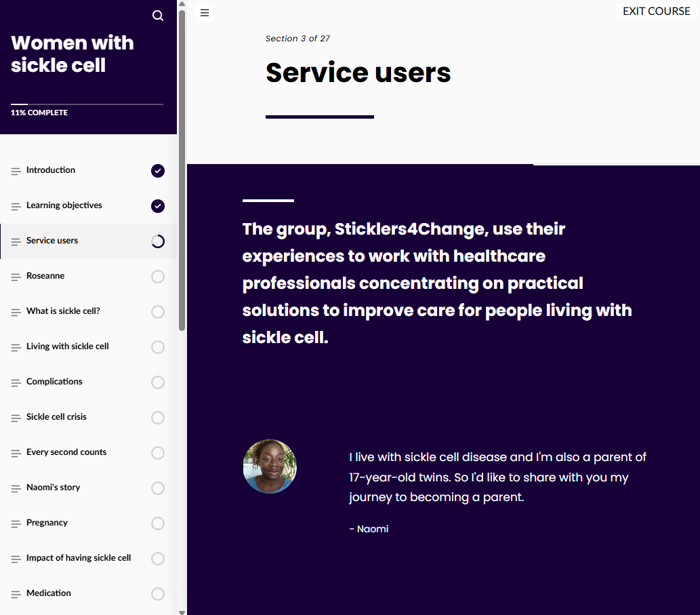Click the status circle for Living with sickle cell
The height and width of the screenshot is (615, 700).
click(158, 347)
